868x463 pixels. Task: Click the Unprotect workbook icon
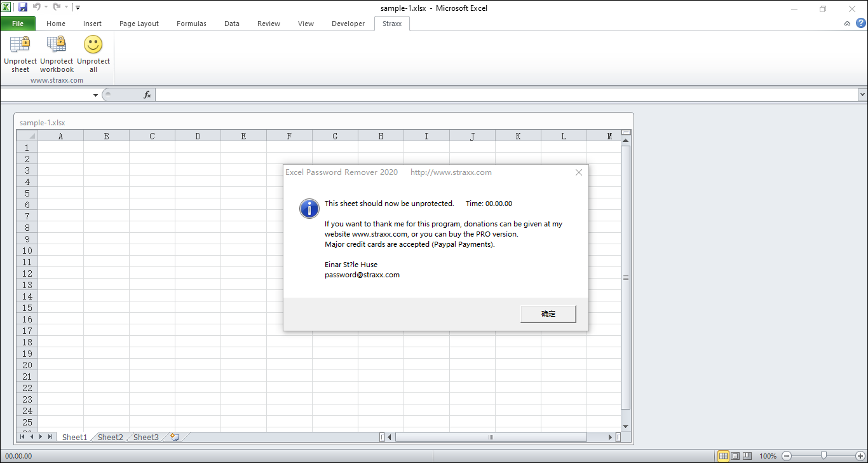pyautogui.click(x=57, y=45)
